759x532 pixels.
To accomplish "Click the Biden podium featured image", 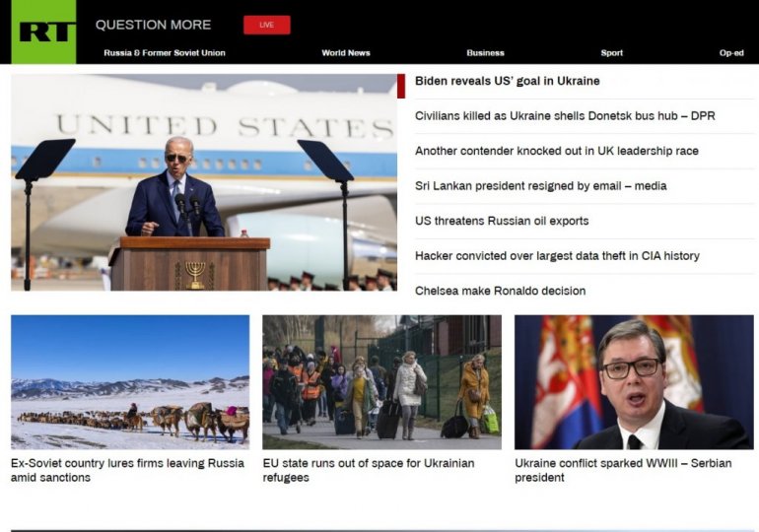I will tap(203, 182).
